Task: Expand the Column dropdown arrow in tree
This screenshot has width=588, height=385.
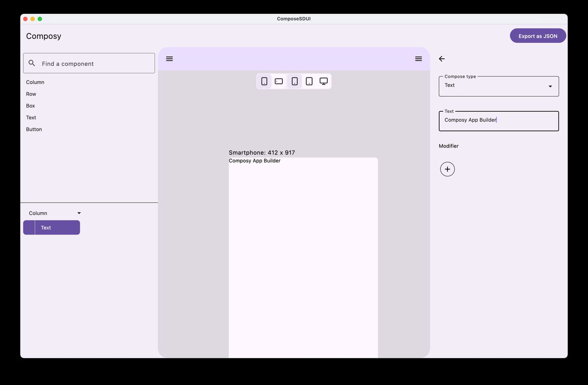Action: click(79, 213)
